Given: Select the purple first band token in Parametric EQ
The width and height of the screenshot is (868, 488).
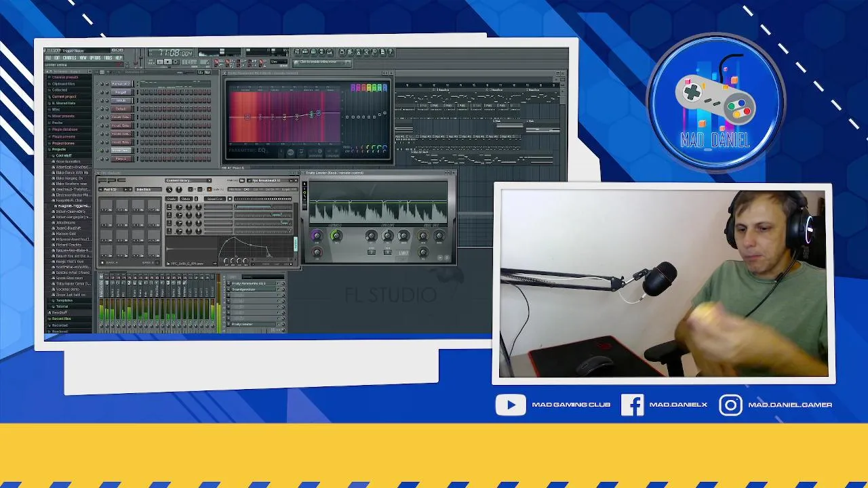Looking at the screenshot, I should pos(353,88).
